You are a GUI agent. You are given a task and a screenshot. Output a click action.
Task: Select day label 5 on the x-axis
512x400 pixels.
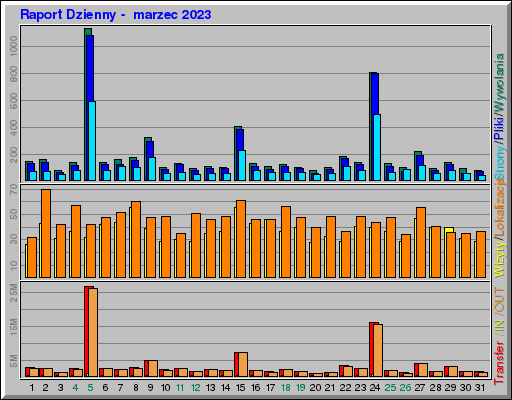(90, 388)
